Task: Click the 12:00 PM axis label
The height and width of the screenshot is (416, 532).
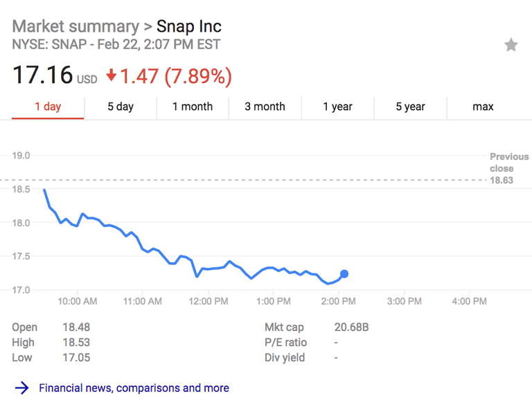Action: [209, 301]
